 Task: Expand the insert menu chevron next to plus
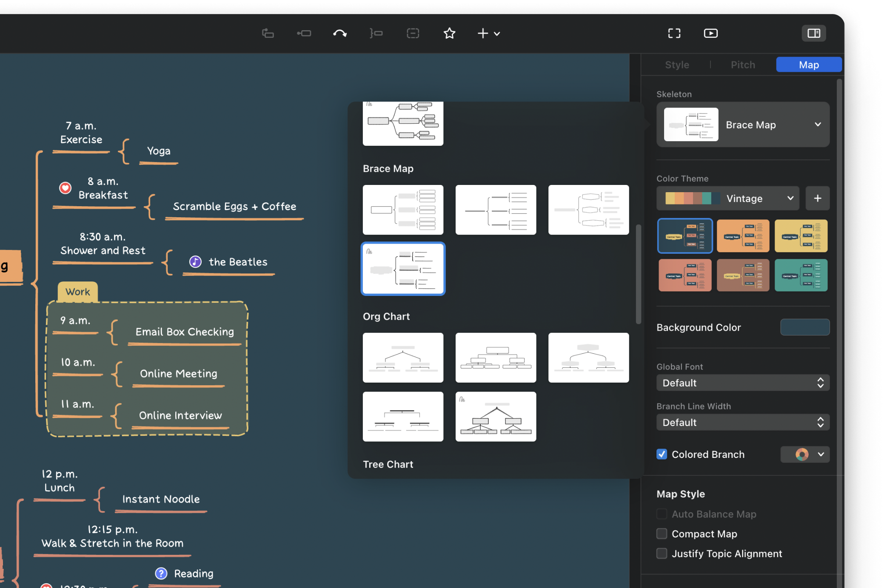(497, 34)
